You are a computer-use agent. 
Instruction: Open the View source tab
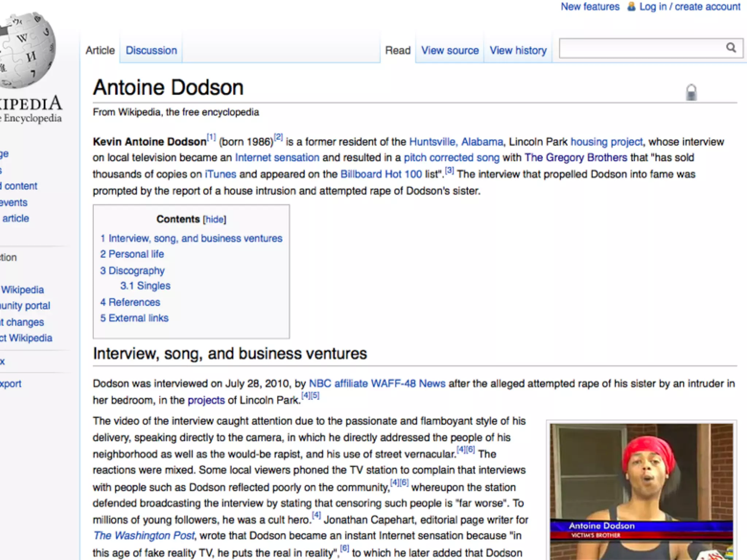coord(450,50)
